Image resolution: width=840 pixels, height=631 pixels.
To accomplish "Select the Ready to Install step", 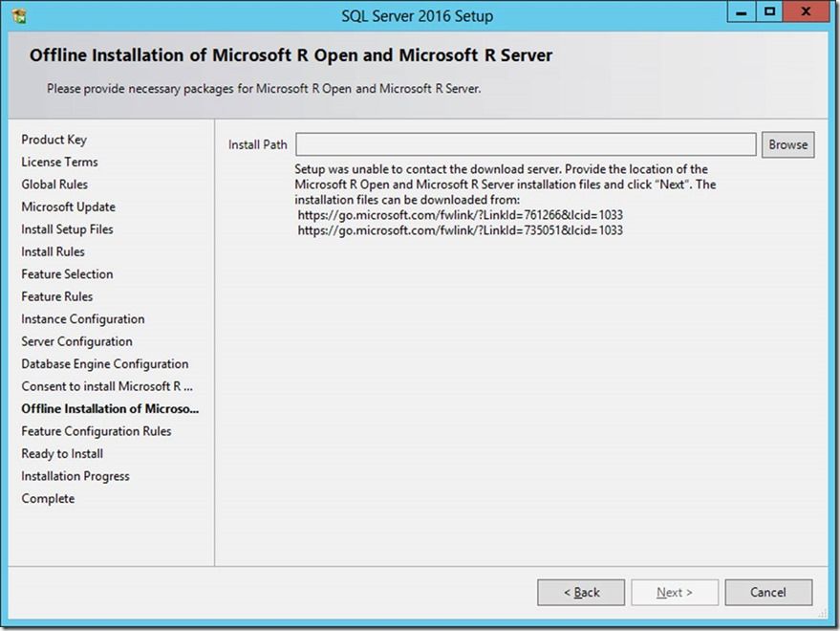I will click(x=62, y=454).
